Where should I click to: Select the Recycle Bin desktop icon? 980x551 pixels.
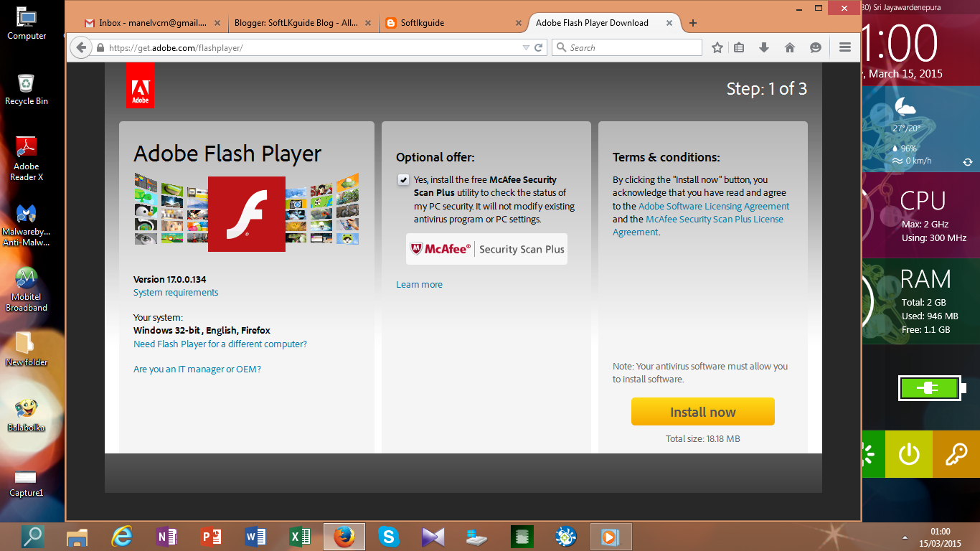tap(27, 90)
